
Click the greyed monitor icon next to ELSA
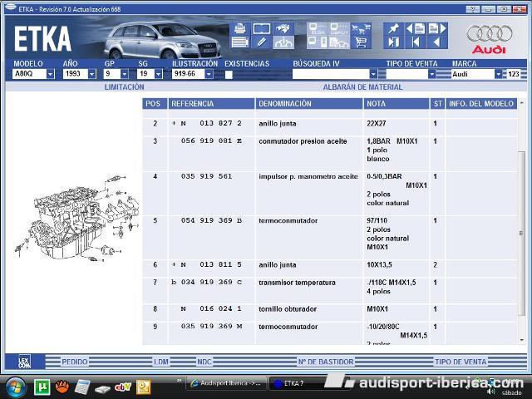click(339, 28)
